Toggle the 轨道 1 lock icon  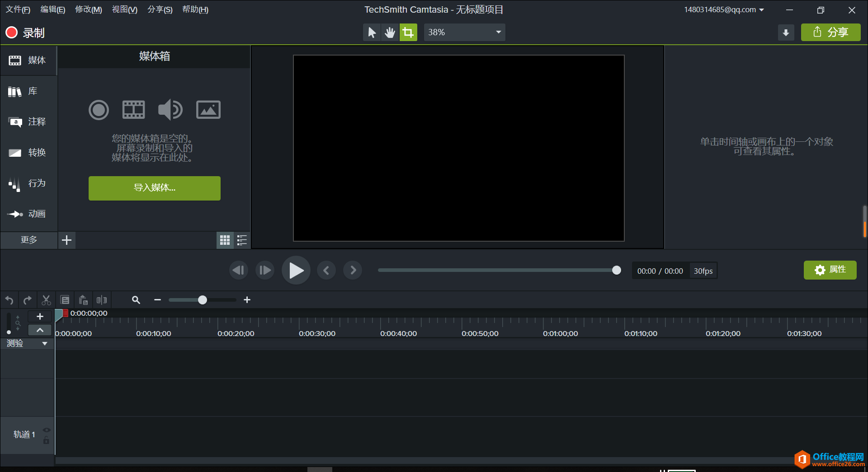46,440
